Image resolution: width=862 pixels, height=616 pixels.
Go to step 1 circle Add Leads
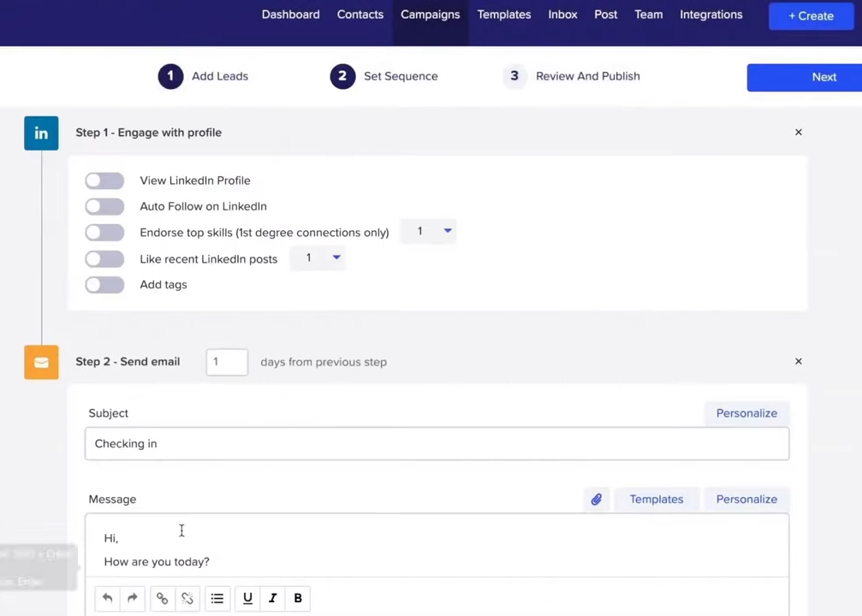(170, 76)
